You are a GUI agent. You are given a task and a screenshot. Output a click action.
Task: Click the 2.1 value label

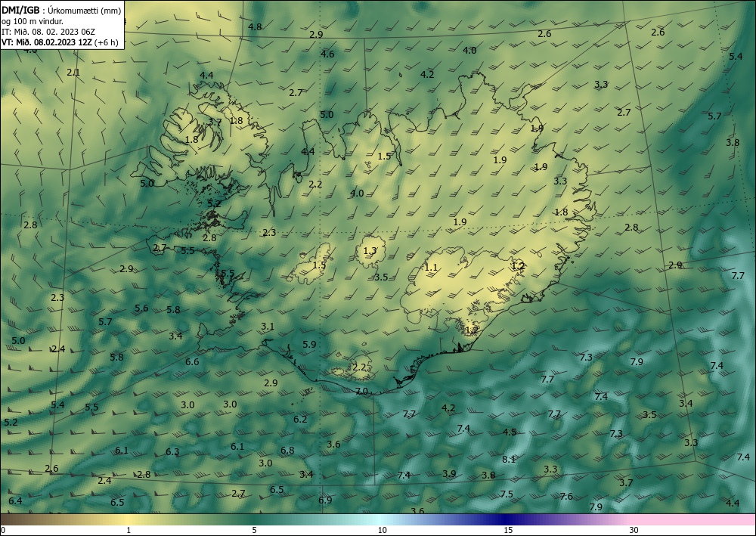[73, 73]
